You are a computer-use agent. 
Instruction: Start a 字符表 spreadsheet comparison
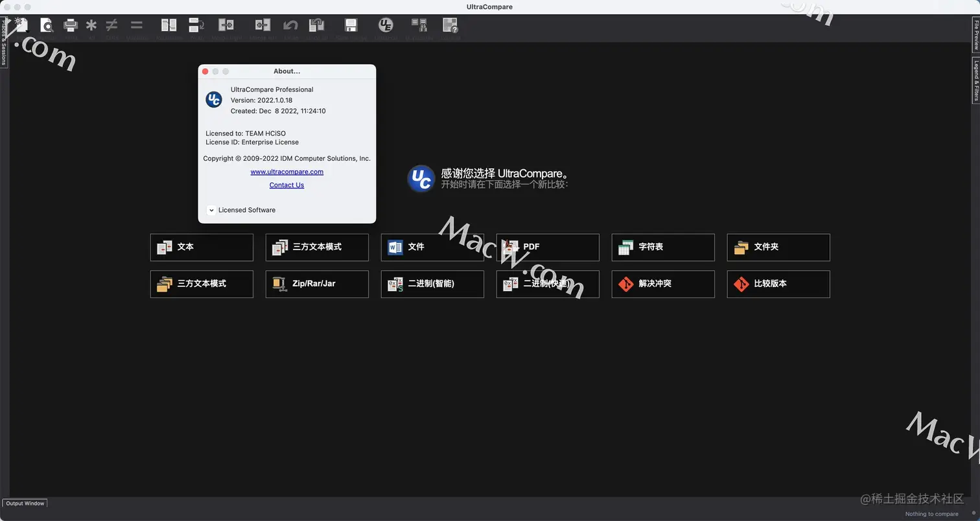point(663,247)
